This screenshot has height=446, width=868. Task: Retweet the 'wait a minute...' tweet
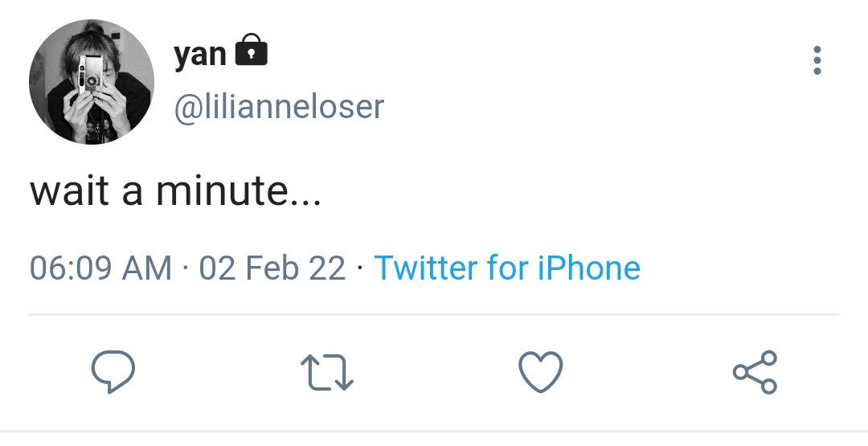click(326, 372)
